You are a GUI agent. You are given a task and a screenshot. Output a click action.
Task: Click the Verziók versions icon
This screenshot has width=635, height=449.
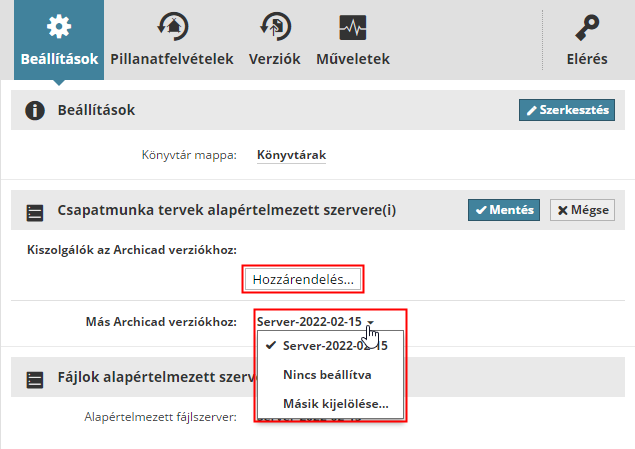pos(273,26)
